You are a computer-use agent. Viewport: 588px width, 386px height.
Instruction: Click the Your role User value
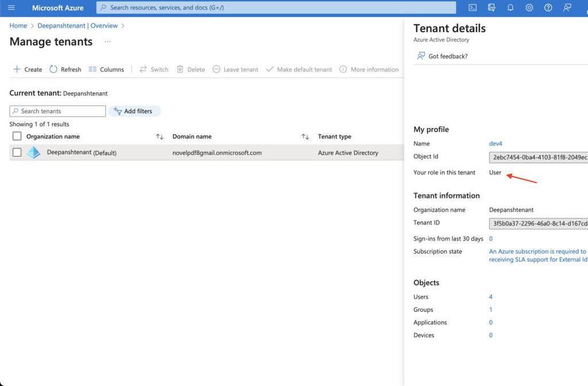(x=495, y=172)
